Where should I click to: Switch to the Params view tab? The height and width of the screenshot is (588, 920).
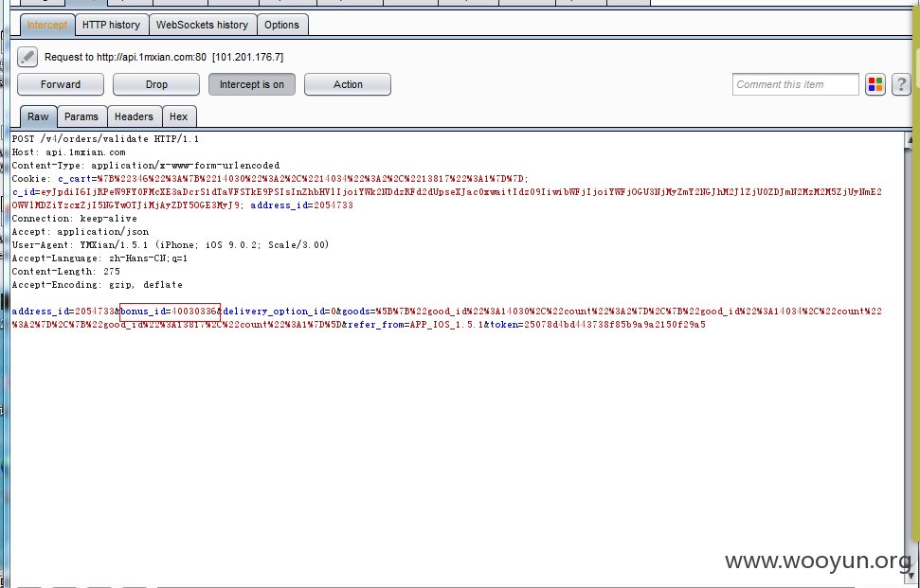pyautogui.click(x=81, y=116)
